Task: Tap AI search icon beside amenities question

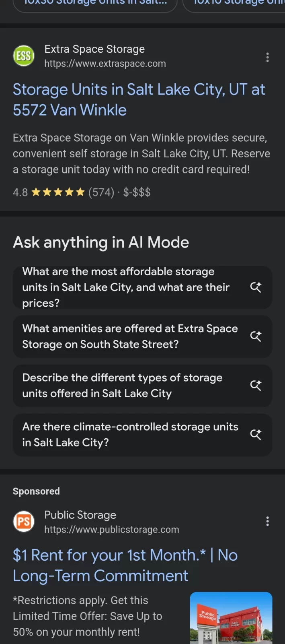Action: (256, 336)
